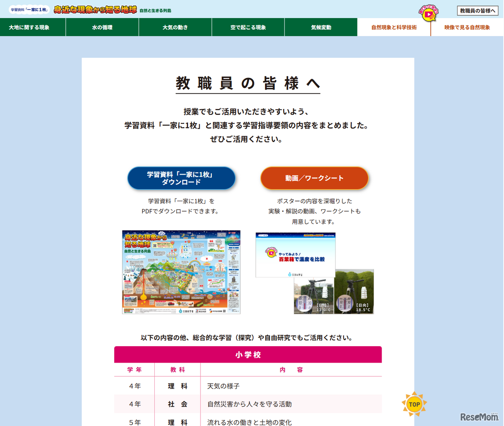This screenshot has width=504, height=426.
Task: Open the 水の循環 section
Action: point(102,27)
